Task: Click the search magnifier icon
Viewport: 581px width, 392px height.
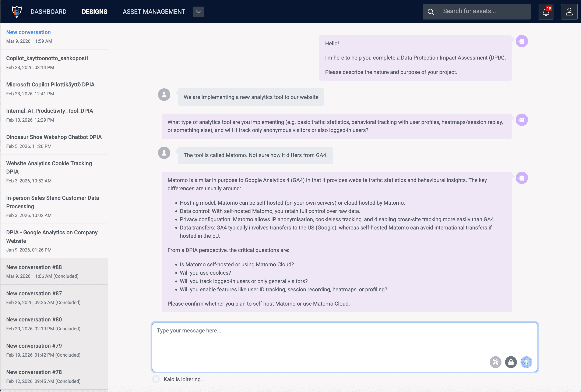Action: click(430, 12)
